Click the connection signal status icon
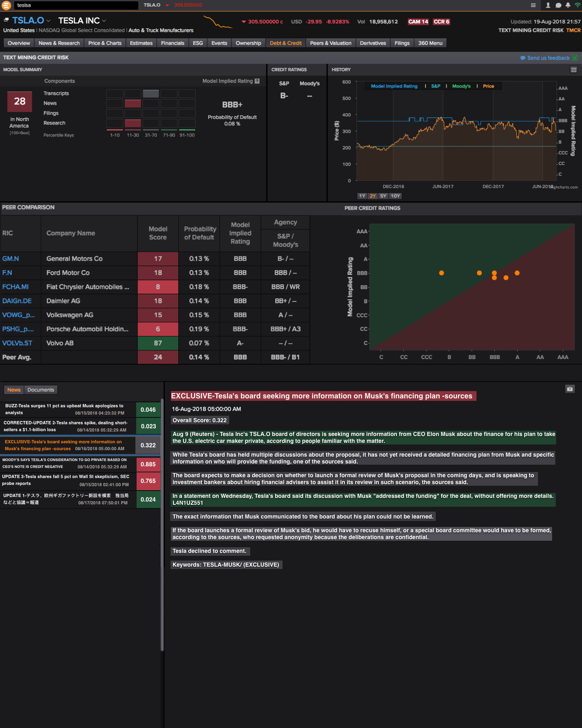 coord(578,5)
